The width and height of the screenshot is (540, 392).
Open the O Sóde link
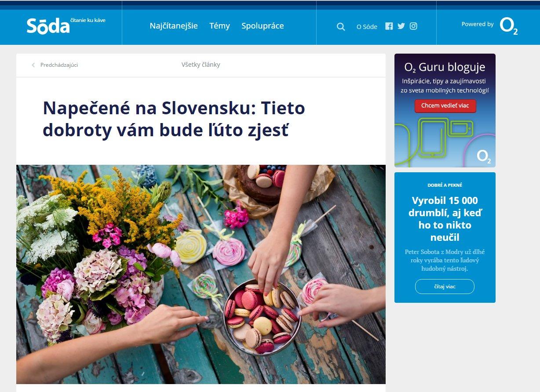(x=367, y=27)
